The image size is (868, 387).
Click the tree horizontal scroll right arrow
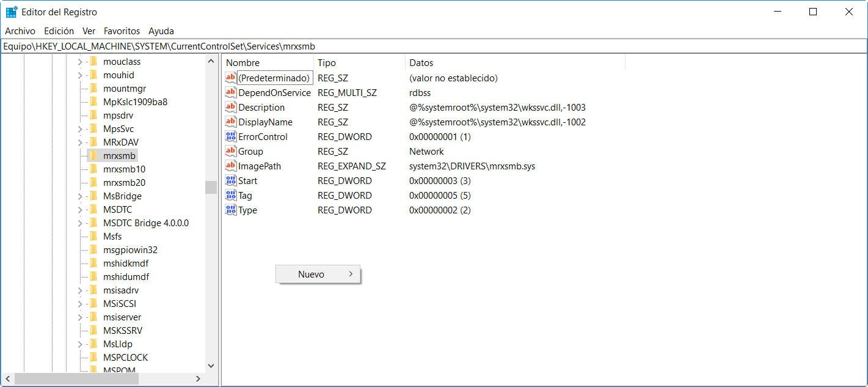[198, 379]
